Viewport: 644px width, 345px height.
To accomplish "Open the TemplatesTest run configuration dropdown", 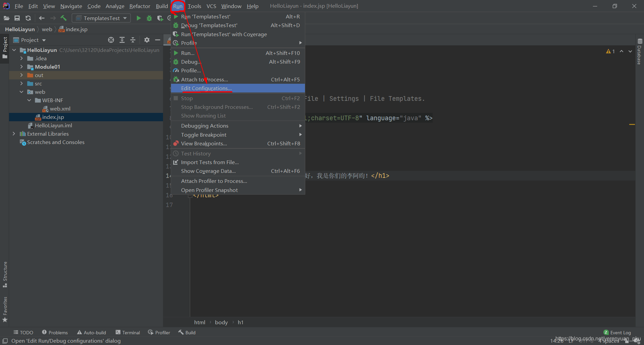I will coord(101,18).
